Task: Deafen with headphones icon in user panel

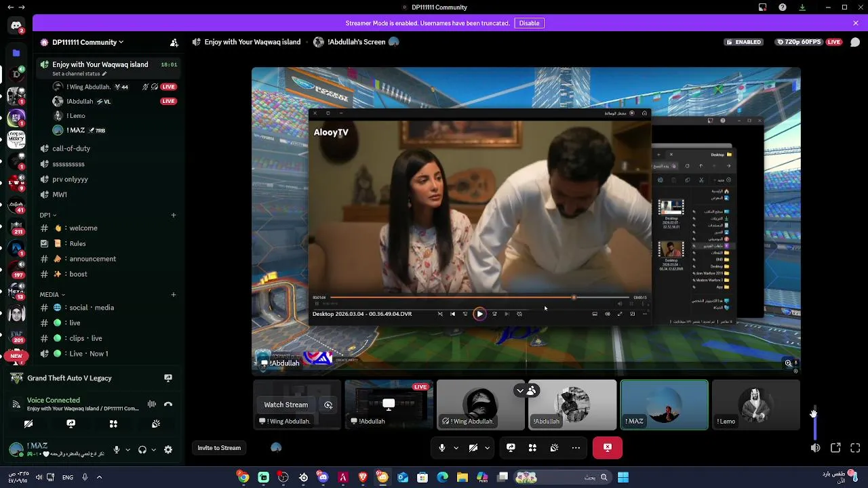Action: point(142,449)
